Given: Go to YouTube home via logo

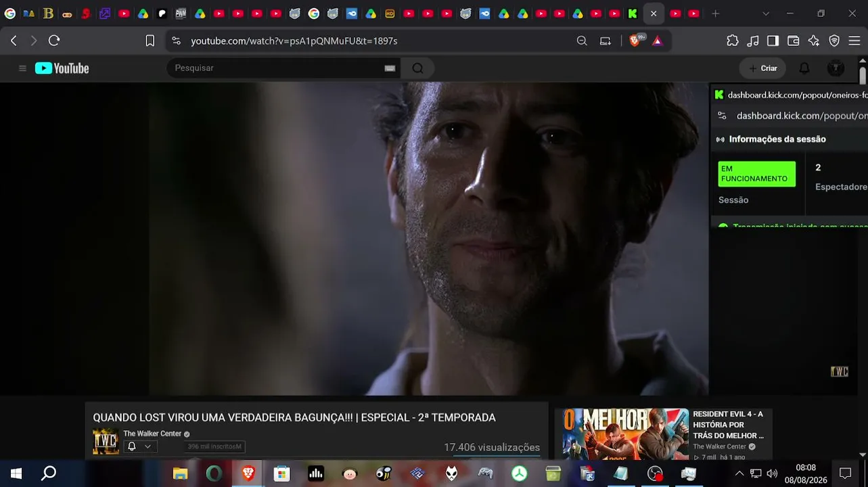Looking at the screenshot, I should click(x=62, y=68).
